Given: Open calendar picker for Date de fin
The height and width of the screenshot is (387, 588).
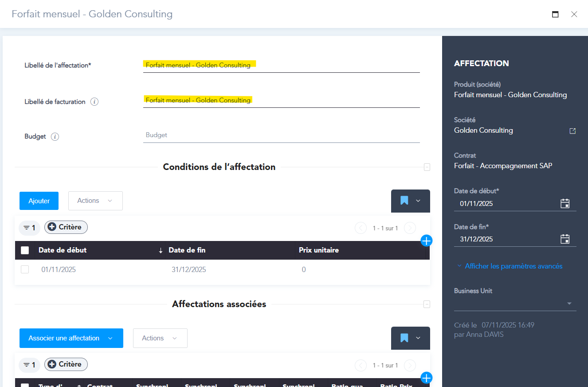Looking at the screenshot, I should click(x=564, y=239).
